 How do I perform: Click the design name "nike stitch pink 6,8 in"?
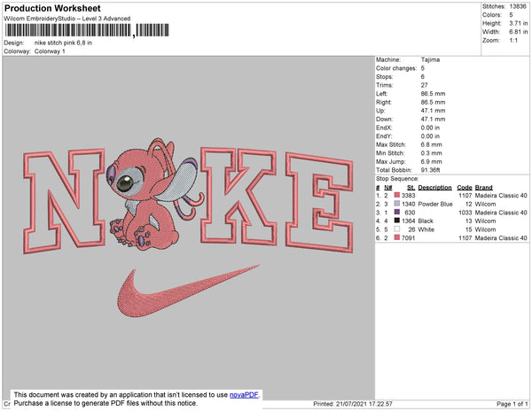pyautogui.click(x=63, y=43)
